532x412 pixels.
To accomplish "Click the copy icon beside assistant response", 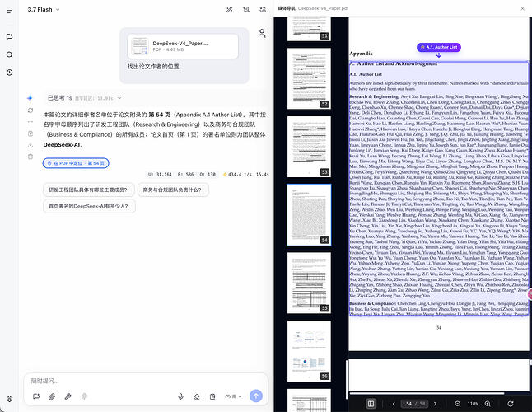I will pos(30,133).
